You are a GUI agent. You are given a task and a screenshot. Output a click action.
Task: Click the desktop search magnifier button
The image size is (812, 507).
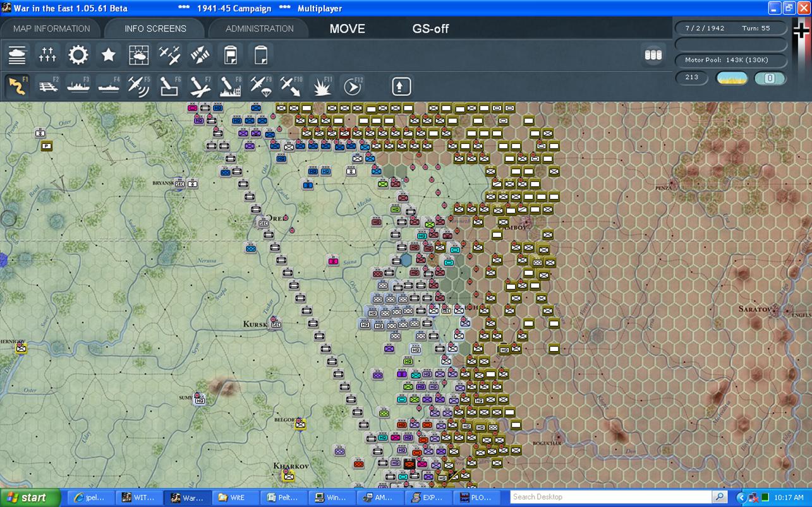[720, 497]
